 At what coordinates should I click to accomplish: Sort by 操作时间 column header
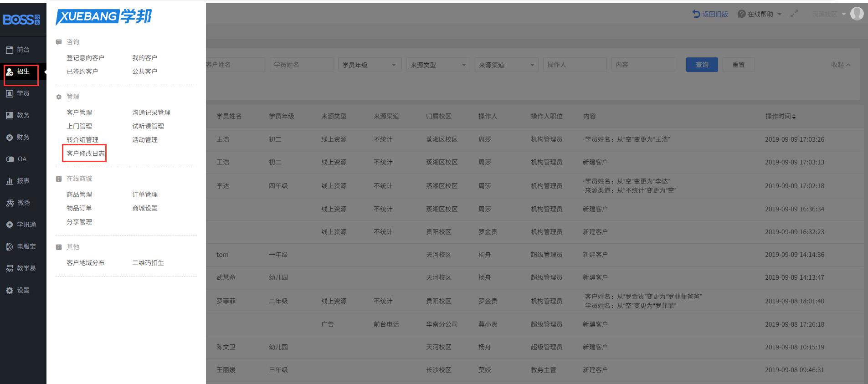(780, 116)
